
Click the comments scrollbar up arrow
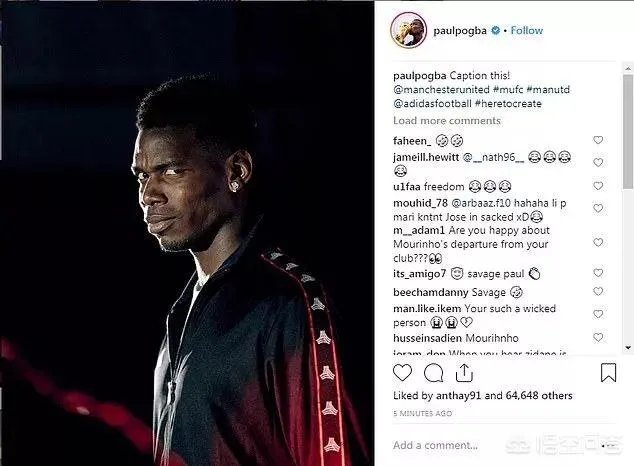628,68
